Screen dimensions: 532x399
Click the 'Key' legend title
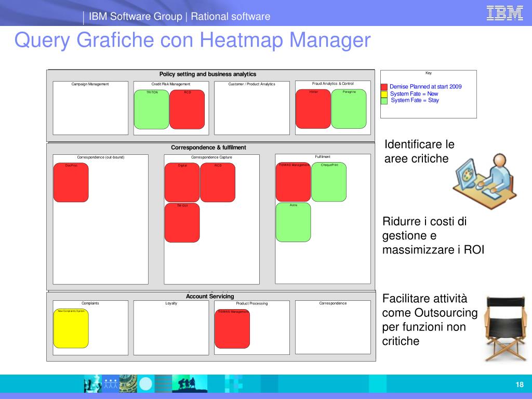point(429,73)
